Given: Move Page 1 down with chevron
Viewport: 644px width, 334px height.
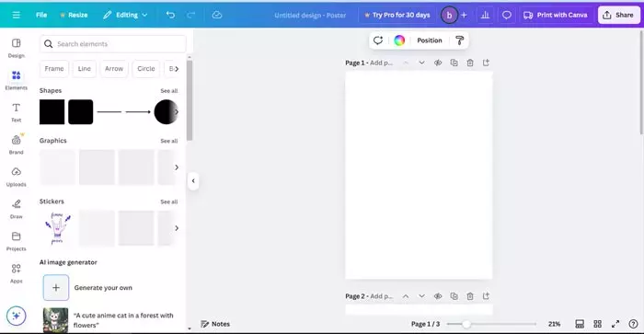Looking at the screenshot, I should click(x=421, y=63).
